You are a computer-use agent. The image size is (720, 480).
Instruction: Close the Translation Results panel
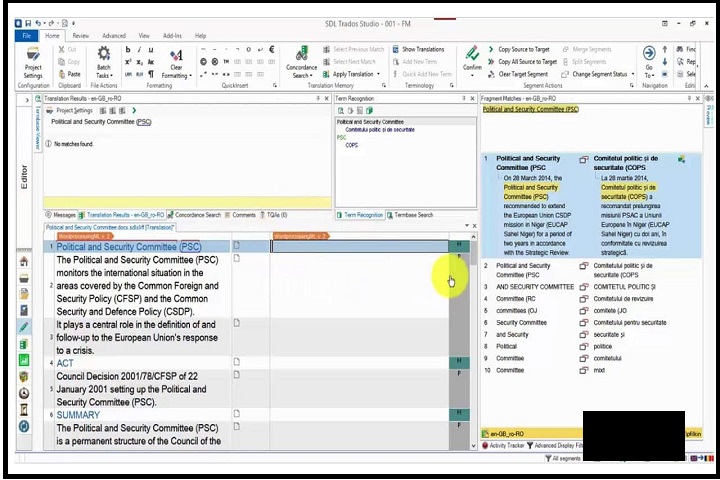pyautogui.click(x=329, y=99)
